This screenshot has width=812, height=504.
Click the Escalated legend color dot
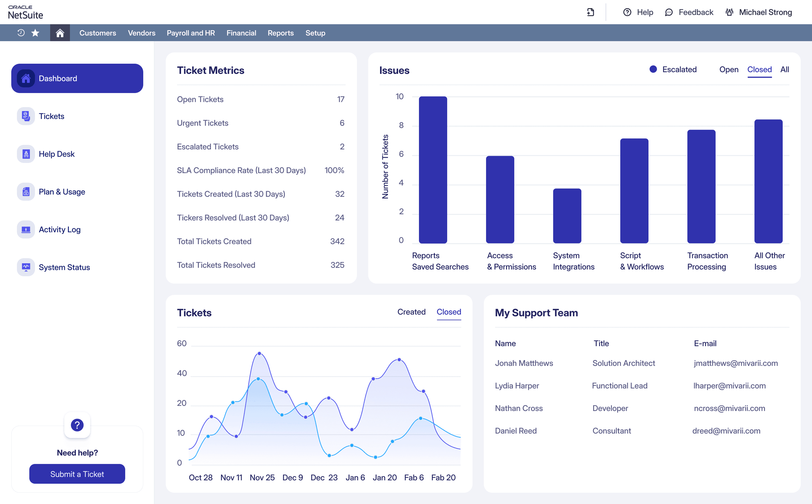pyautogui.click(x=653, y=69)
